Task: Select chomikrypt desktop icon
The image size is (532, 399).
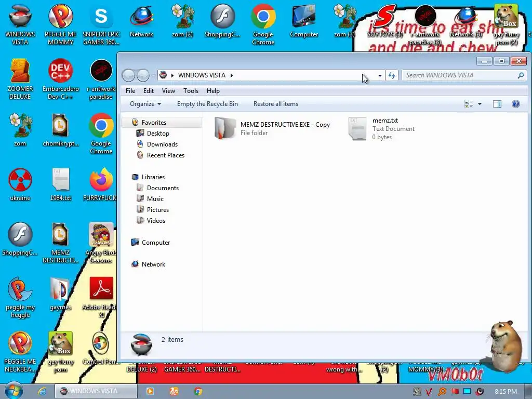Action: 60,129
